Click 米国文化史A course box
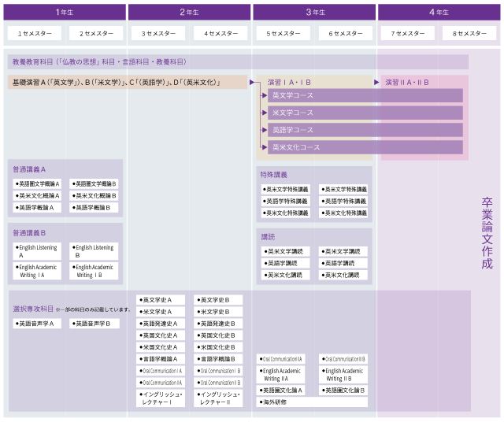Viewport: 504px width, 422px height. pyautogui.click(x=161, y=347)
